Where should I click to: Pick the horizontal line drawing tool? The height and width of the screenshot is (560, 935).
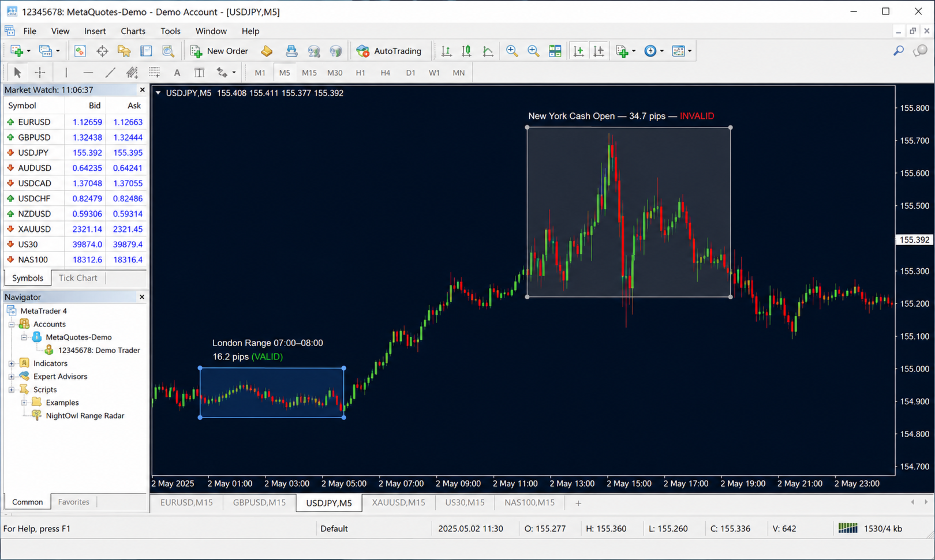pos(88,73)
